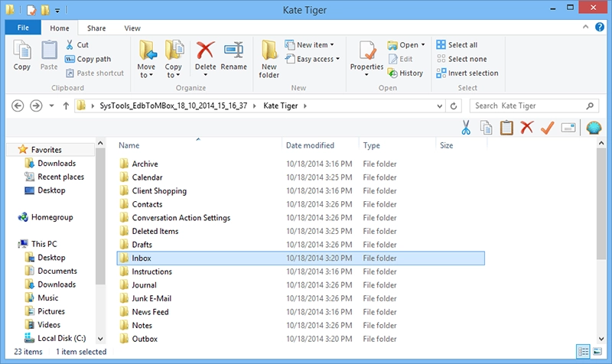Click Invert selection
The height and width of the screenshot is (364, 612).
[467, 73]
